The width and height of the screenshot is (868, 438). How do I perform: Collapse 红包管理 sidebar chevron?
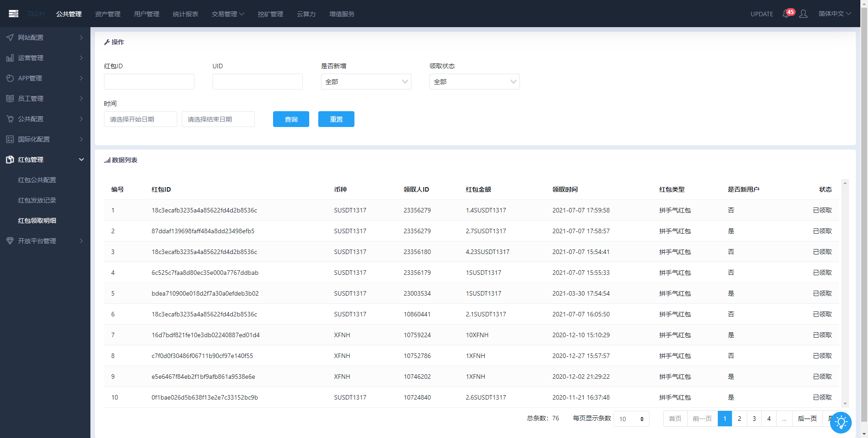pos(81,160)
